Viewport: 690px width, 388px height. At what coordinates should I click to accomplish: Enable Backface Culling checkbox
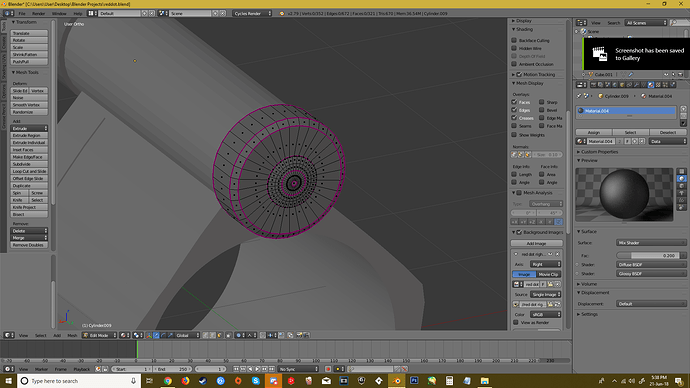click(514, 40)
